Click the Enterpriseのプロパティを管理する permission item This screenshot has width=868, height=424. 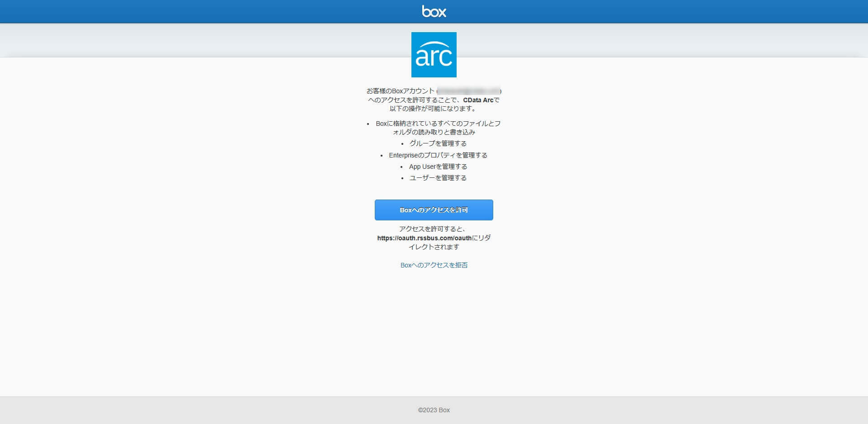coord(438,155)
